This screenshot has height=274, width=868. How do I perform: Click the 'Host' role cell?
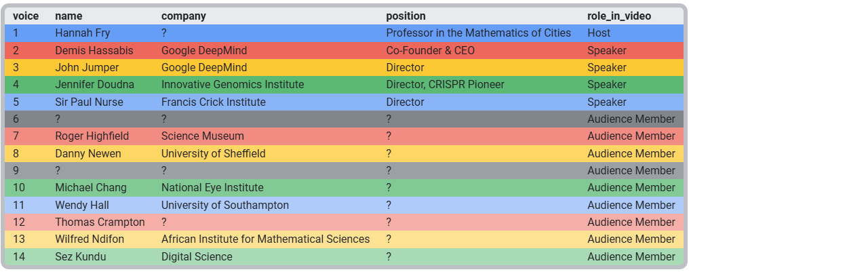point(599,33)
